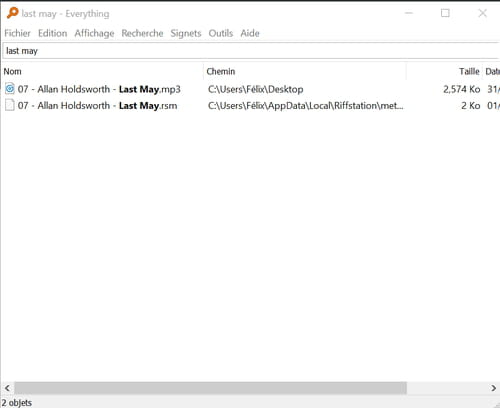Click the left arrow of horizontal scrollbar
Viewport: 500px width, 408px height.
tap(7, 388)
